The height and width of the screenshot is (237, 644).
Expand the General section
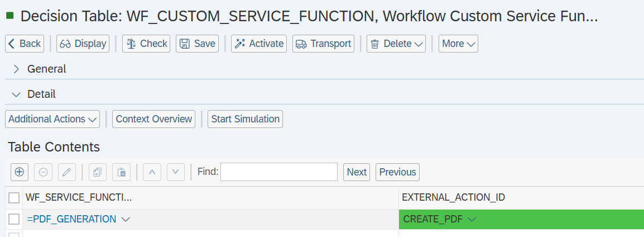pyautogui.click(x=16, y=69)
